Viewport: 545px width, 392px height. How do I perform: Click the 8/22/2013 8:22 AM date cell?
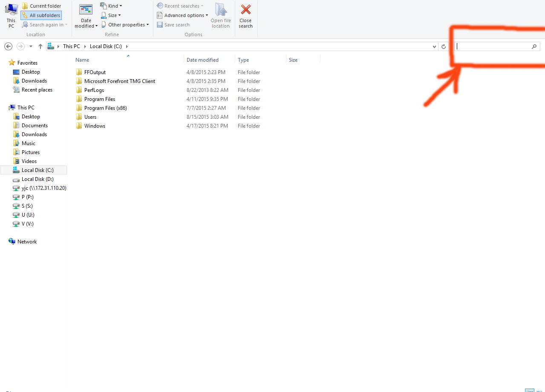pyautogui.click(x=208, y=90)
